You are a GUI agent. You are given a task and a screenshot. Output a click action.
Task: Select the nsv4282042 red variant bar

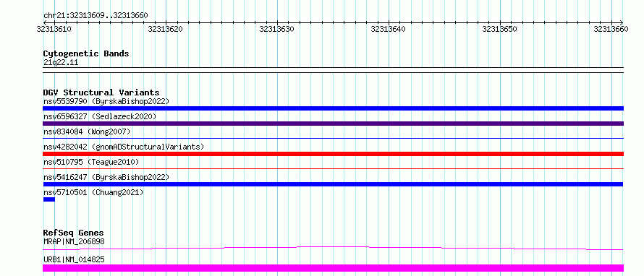[333, 154]
